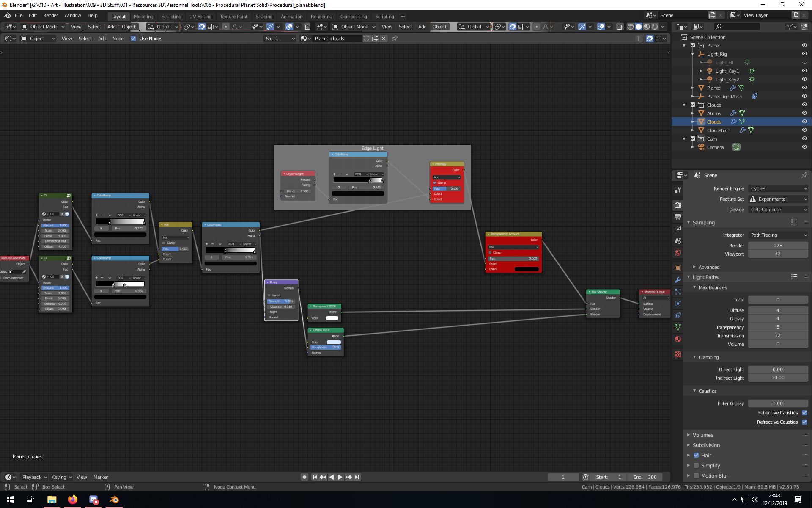Open the Blender icon in the Windows taskbar
This screenshot has height=508, width=812.
pos(114,500)
